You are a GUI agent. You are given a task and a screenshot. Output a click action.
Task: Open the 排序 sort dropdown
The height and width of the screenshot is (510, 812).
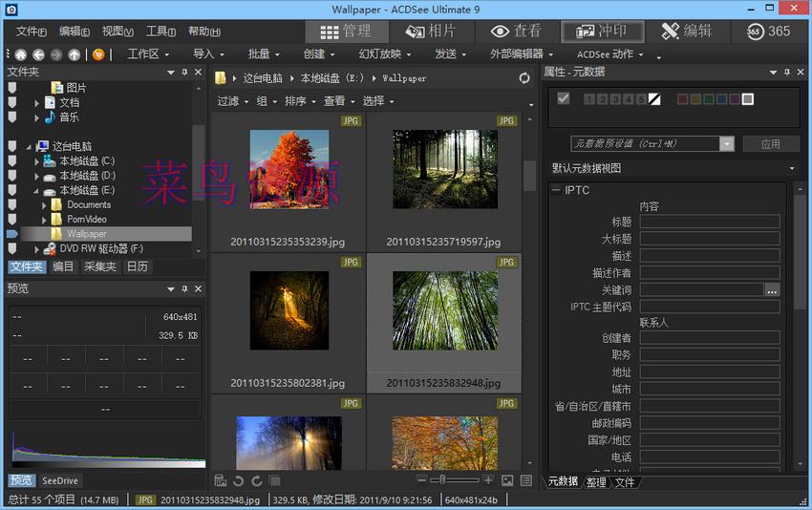point(300,101)
